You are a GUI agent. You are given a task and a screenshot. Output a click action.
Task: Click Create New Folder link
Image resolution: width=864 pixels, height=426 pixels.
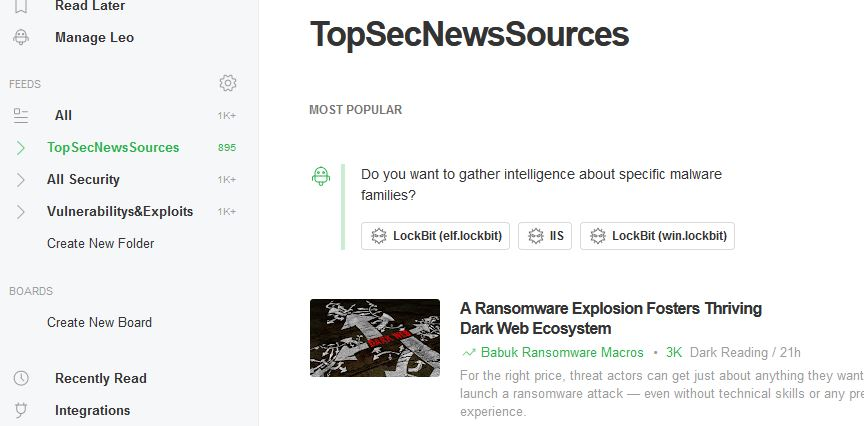tap(100, 244)
